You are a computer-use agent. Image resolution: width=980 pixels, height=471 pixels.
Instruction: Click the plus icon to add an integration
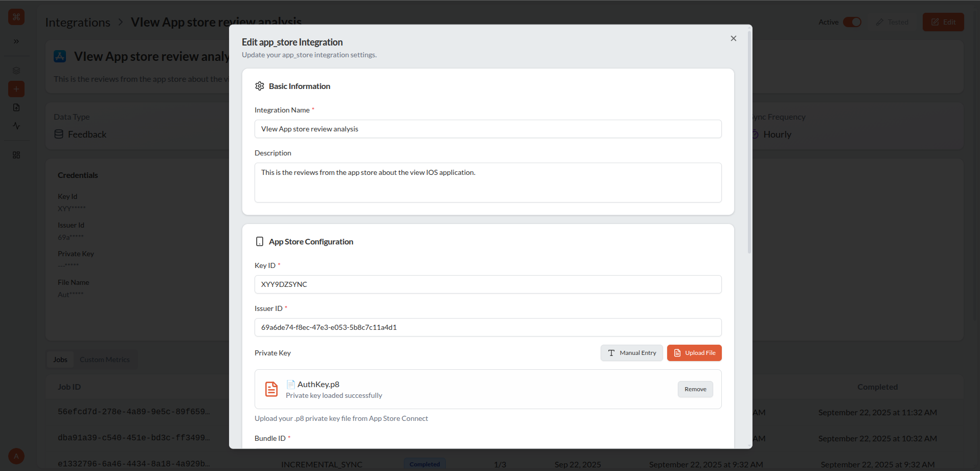pos(16,88)
